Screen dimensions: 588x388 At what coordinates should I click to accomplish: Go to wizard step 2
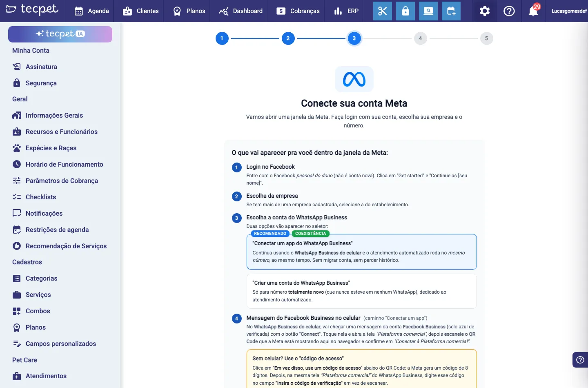[288, 38]
